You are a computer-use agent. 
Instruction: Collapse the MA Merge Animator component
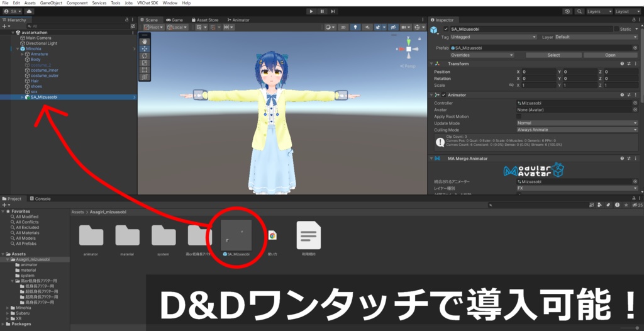point(431,159)
